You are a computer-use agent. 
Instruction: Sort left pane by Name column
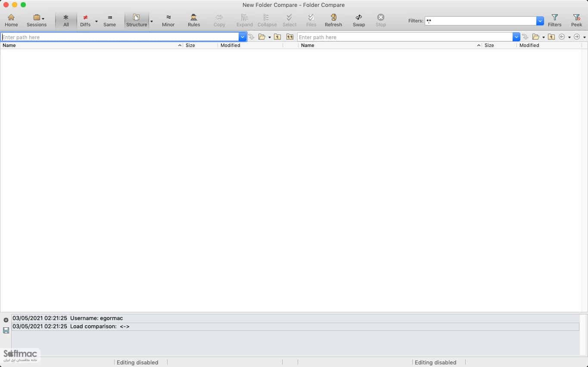(x=91, y=45)
